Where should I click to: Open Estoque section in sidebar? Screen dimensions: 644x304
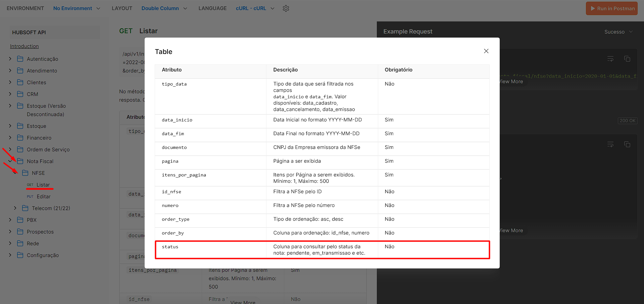tap(37, 126)
